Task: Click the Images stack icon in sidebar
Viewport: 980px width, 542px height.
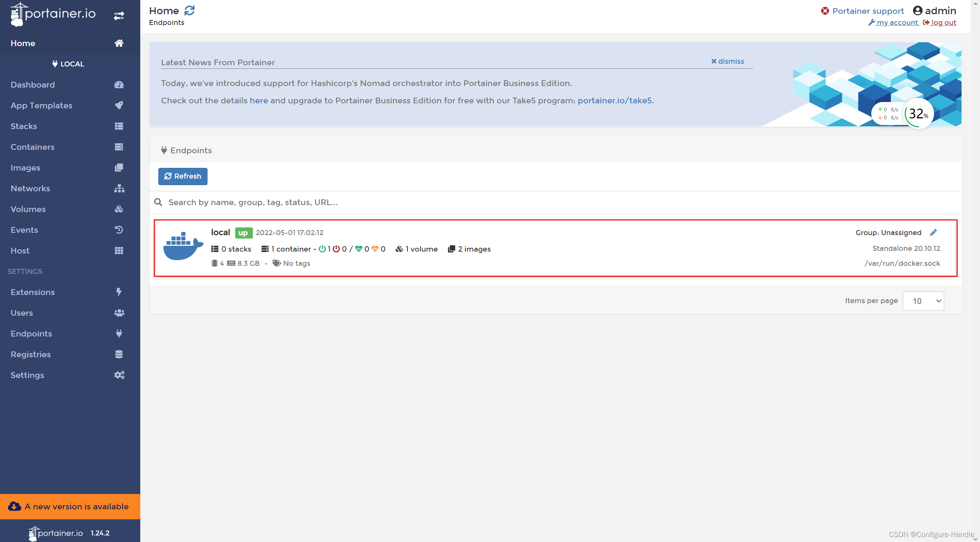Action: 119,167
